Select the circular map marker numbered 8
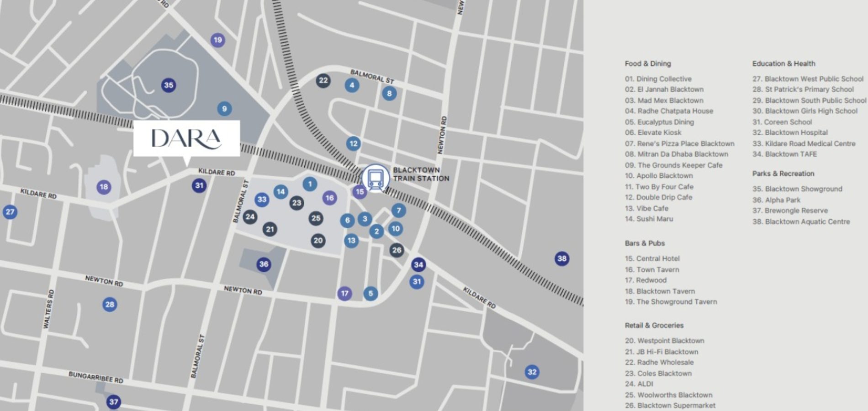The height and width of the screenshot is (411, 868). 389,94
